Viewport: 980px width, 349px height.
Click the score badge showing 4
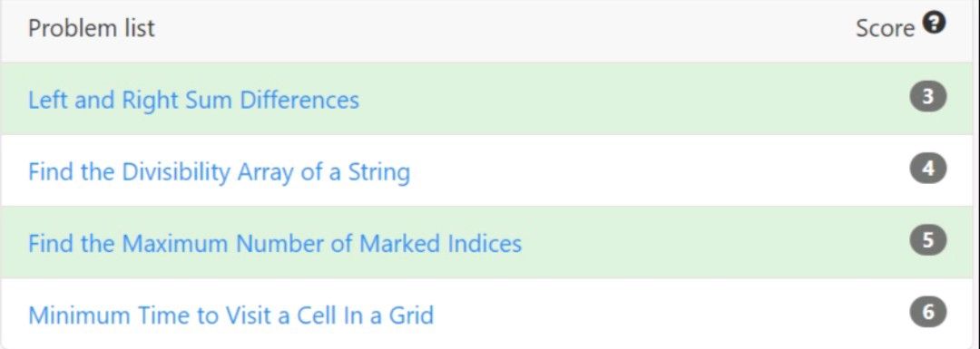[928, 170]
